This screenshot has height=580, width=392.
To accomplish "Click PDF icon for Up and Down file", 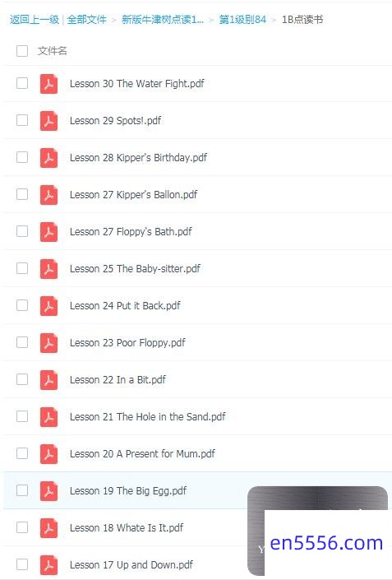I will (x=48, y=565).
